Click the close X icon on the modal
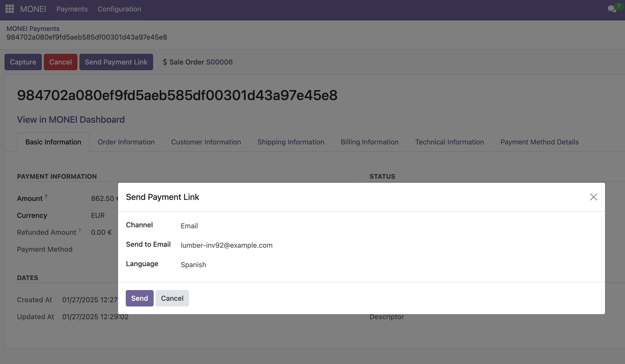 [x=593, y=197]
